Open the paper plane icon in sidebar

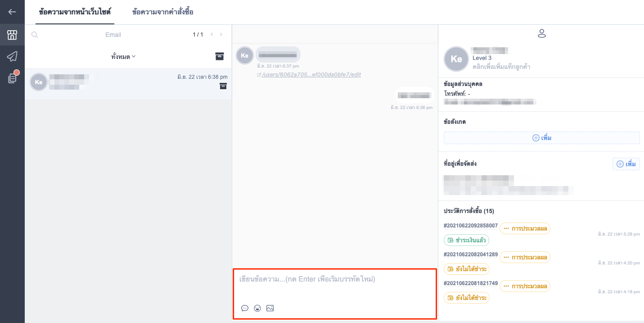pos(12,56)
